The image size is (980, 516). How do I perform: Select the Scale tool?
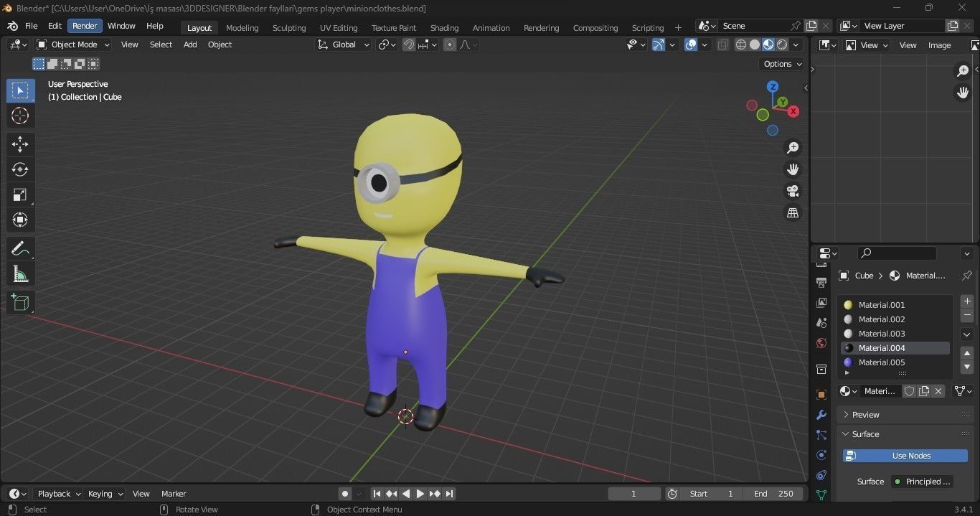(20, 194)
